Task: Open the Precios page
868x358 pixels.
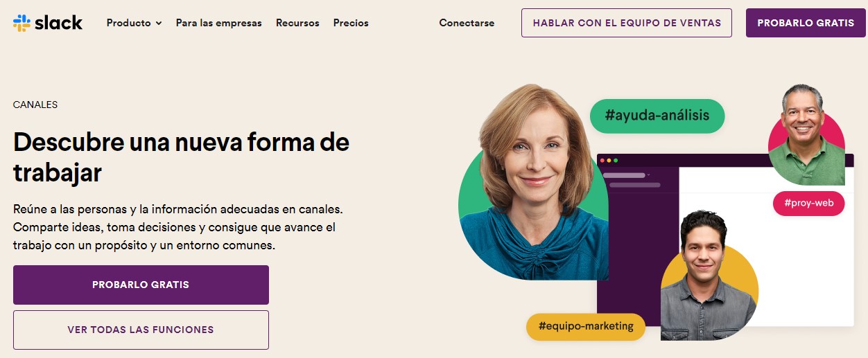Action: tap(351, 23)
